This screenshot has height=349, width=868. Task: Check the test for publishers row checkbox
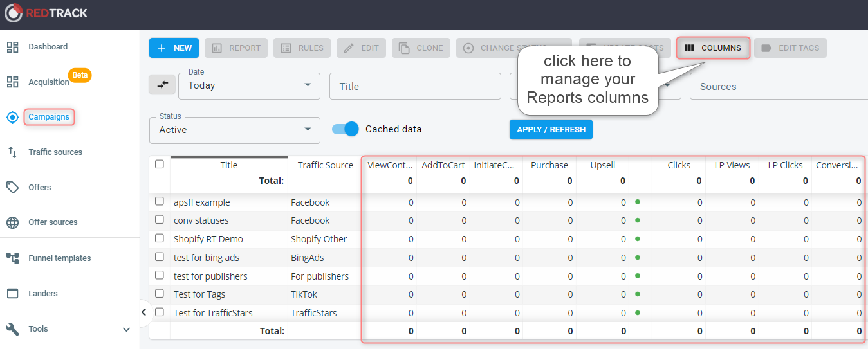(160, 276)
